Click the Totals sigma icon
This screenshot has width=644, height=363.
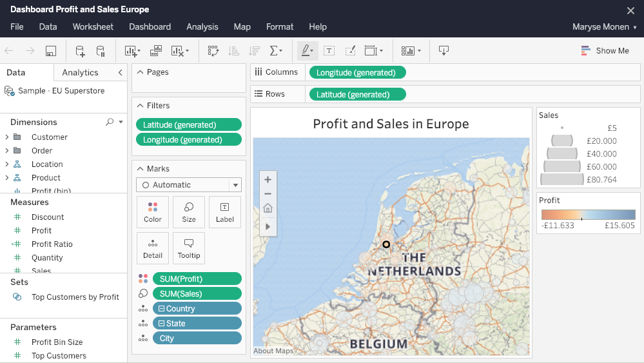tap(275, 51)
